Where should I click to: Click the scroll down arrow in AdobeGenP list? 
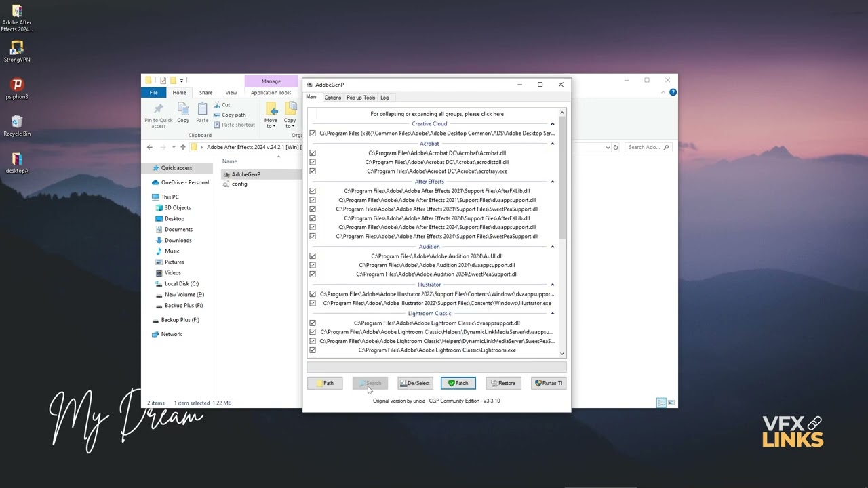pyautogui.click(x=562, y=354)
